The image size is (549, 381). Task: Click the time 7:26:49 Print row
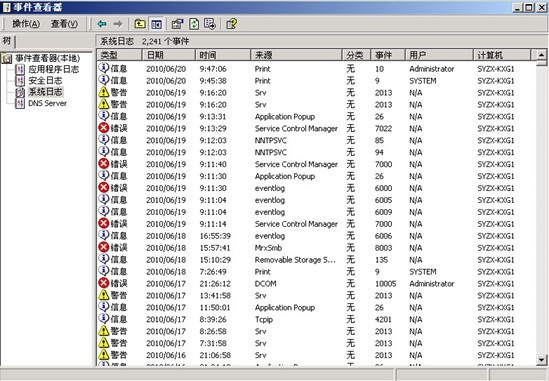[213, 272]
